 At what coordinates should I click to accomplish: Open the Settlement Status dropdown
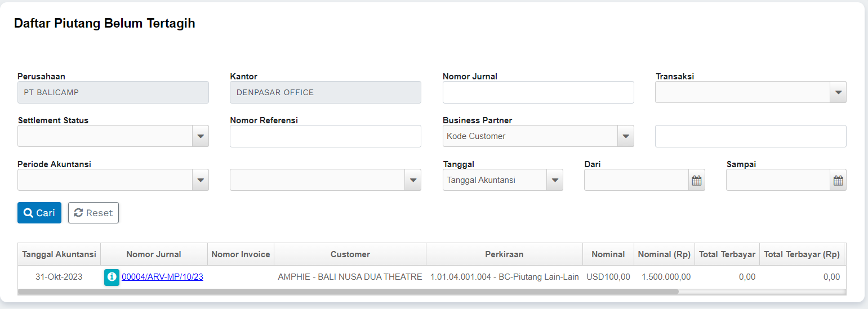201,136
